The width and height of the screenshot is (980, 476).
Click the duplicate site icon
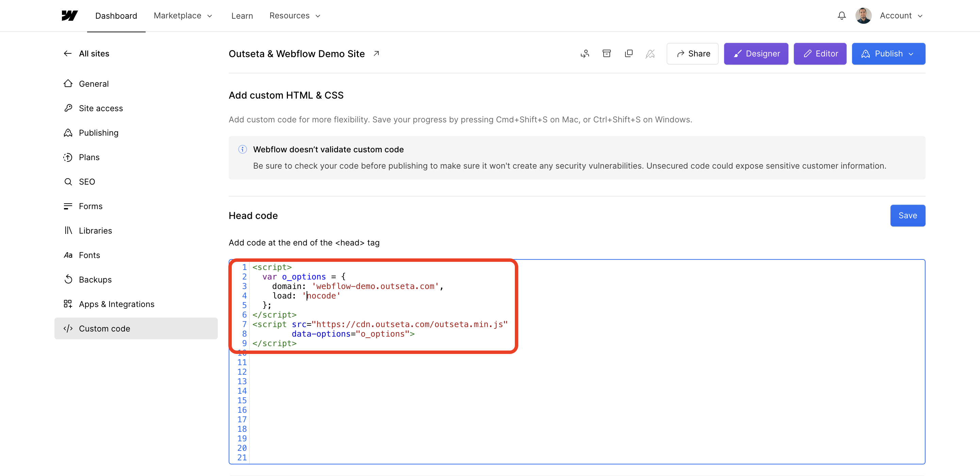(628, 54)
